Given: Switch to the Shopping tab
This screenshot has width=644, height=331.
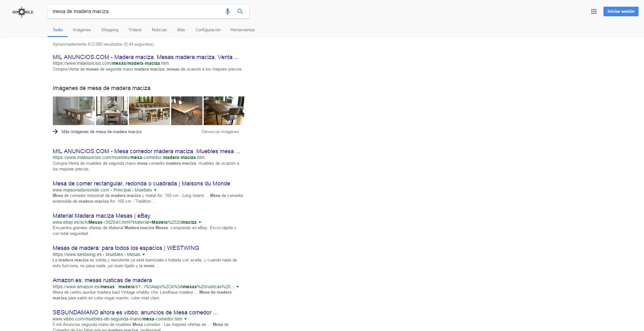Looking at the screenshot, I should point(110,30).
